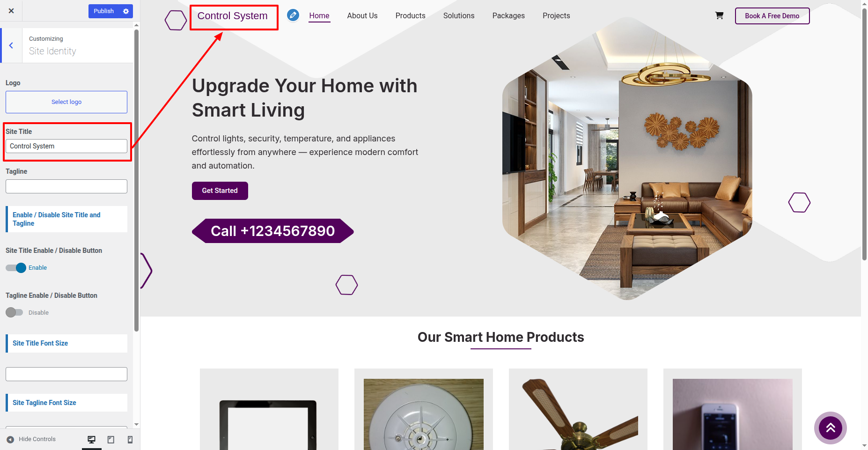Click the blue pencil edit shortcut icon

(293, 15)
